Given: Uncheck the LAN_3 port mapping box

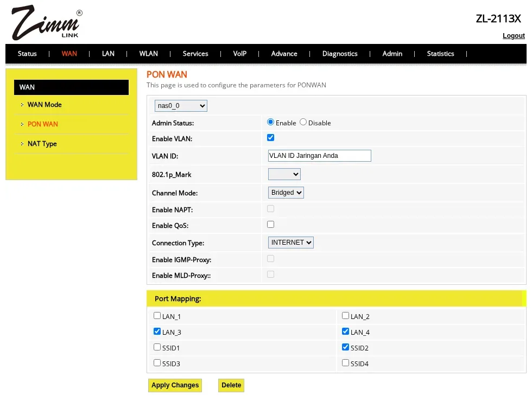Looking at the screenshot, I should click(157, 331).
